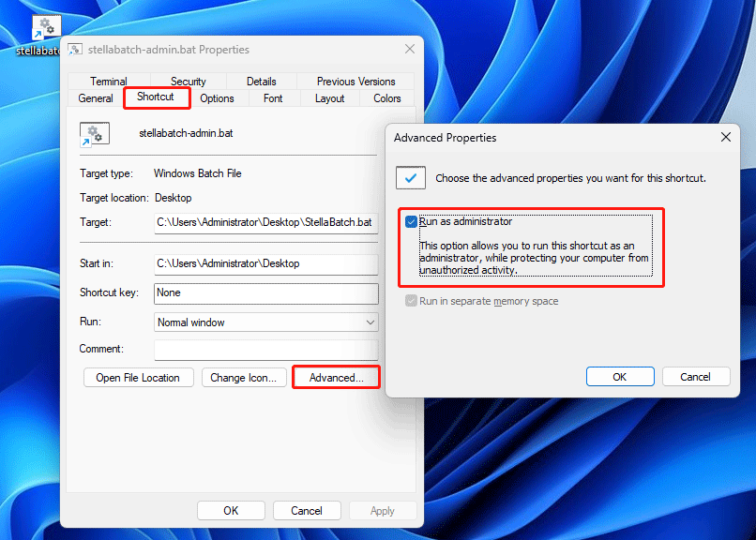The image size is (756, 540).
Task: Open the Colors tab
Action: (x=386, y=97)
